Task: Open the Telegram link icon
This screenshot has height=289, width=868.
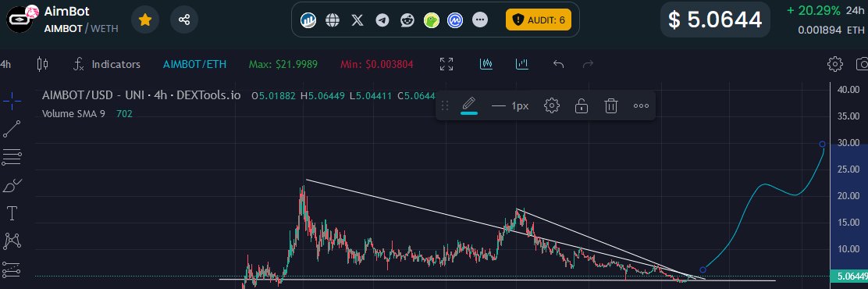Action: coord(382,20)
